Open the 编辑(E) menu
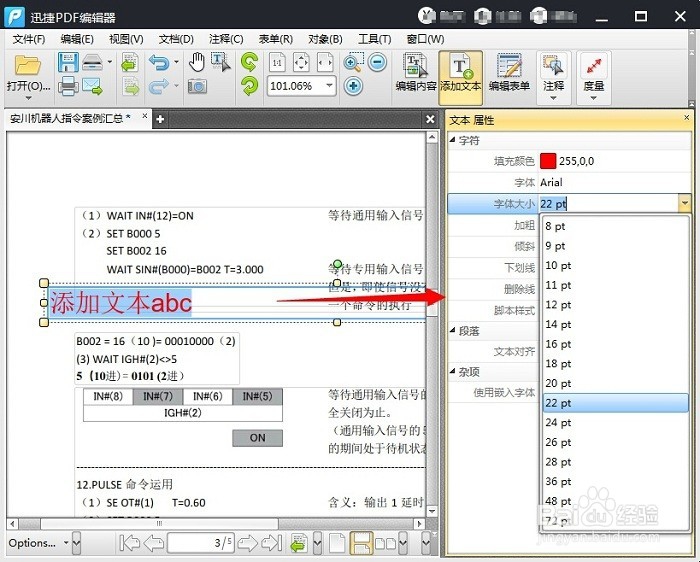Viewport: 700px width, 562px height. click(77, 39)
